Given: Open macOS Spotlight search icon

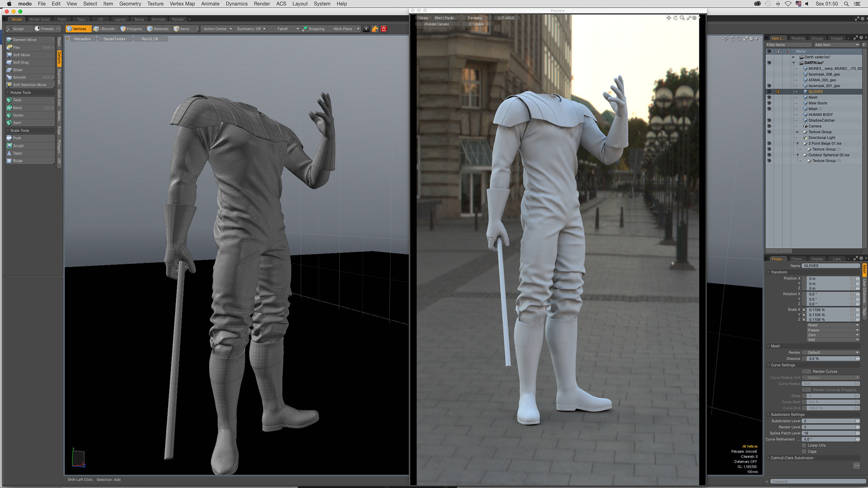Looking at the screenshot, I should [x=846, y=4].
